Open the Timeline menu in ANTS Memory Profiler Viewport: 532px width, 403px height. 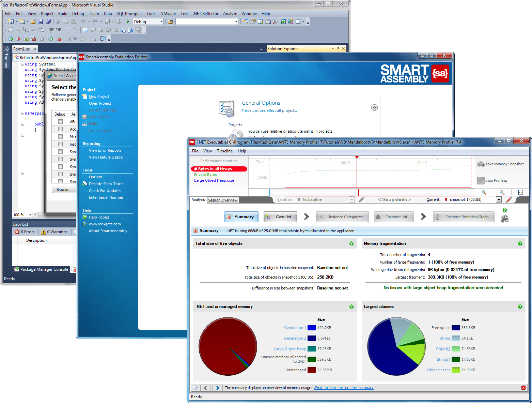tap(224, 151)
